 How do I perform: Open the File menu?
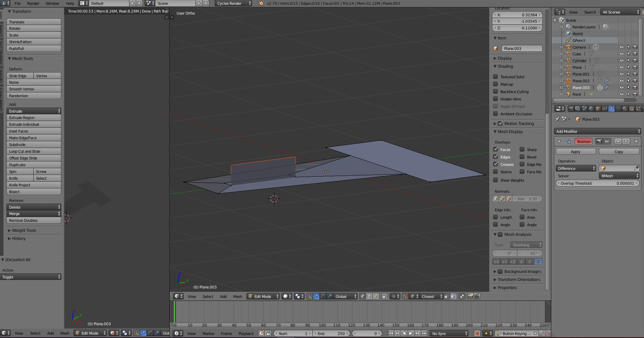[18, 3]
